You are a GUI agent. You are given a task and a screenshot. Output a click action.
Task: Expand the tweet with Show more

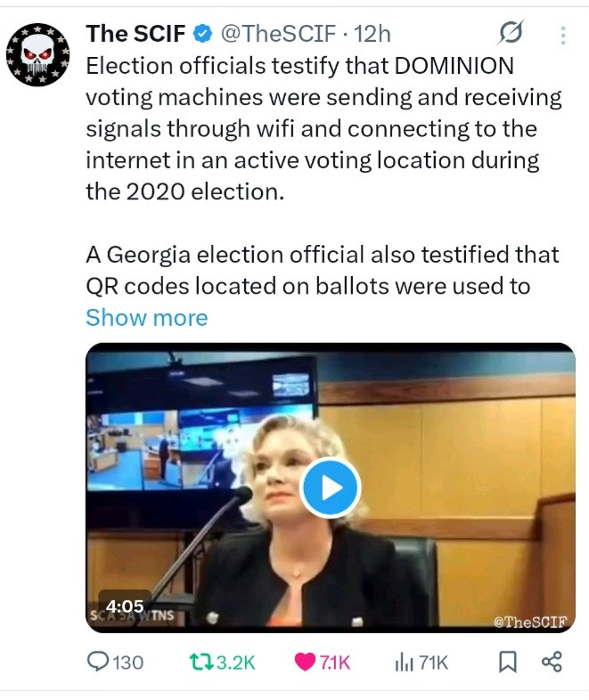coord(146,318)
